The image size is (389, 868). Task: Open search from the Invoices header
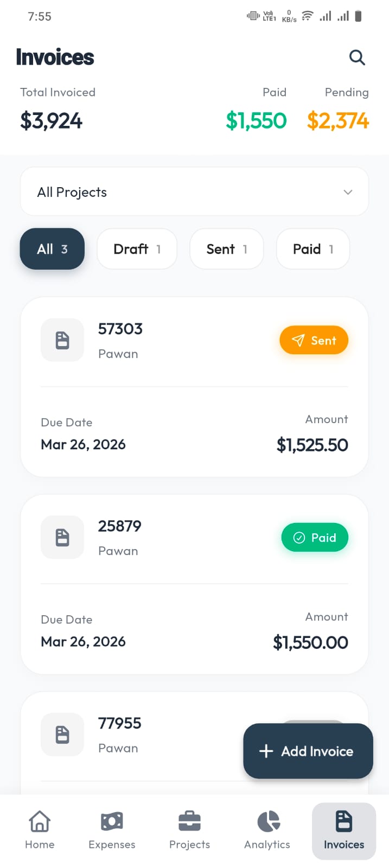pos(357,57)
